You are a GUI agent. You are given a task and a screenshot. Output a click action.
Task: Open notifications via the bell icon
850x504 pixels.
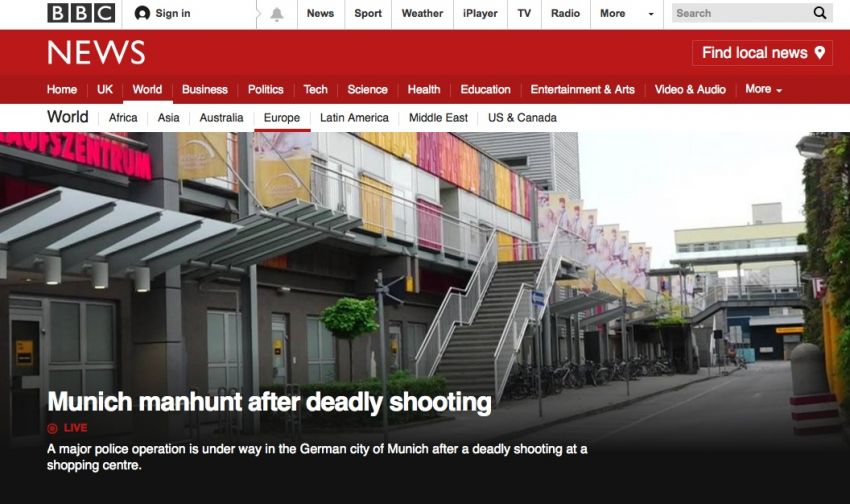[277, 14]
